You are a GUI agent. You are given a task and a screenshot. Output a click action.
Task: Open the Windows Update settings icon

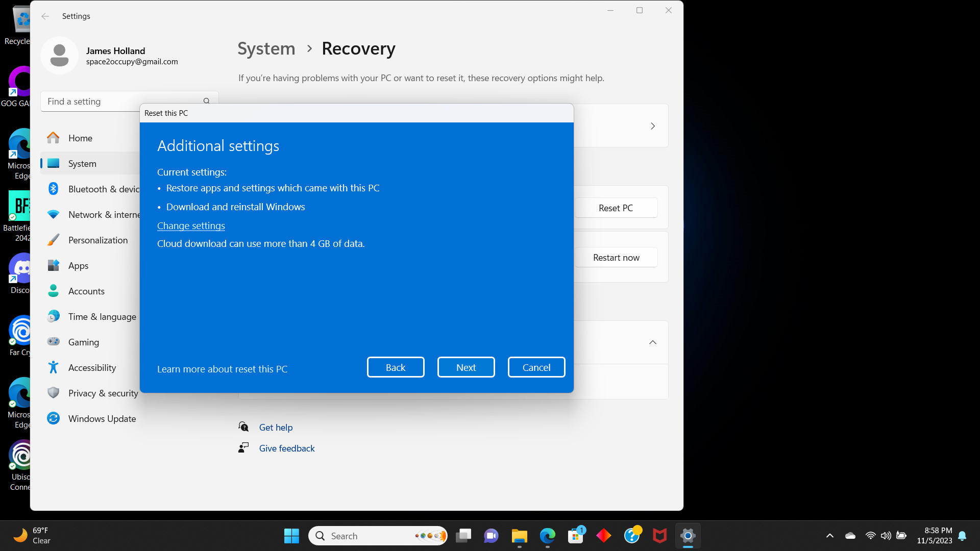click(54, 418)
